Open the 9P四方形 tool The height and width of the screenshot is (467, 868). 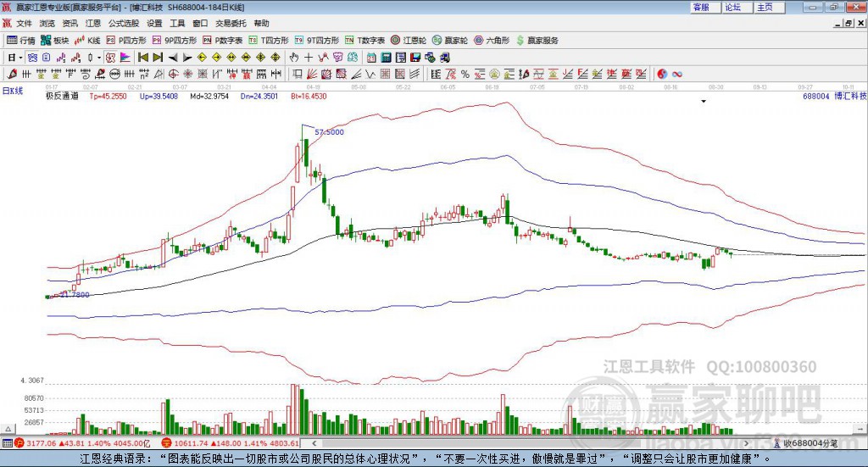pyautogui.click(x=175, y=41)
